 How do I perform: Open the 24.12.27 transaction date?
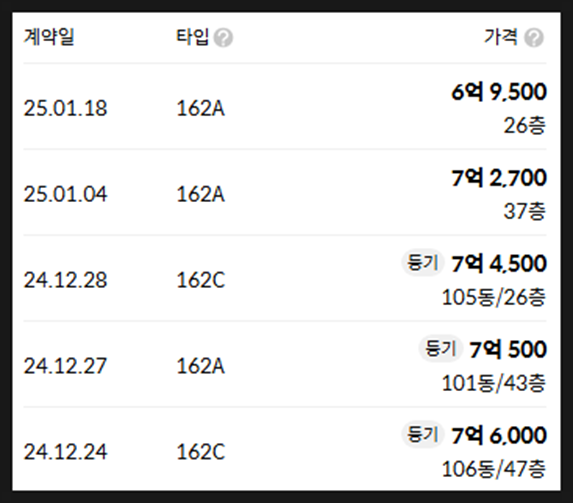point(65,366)
